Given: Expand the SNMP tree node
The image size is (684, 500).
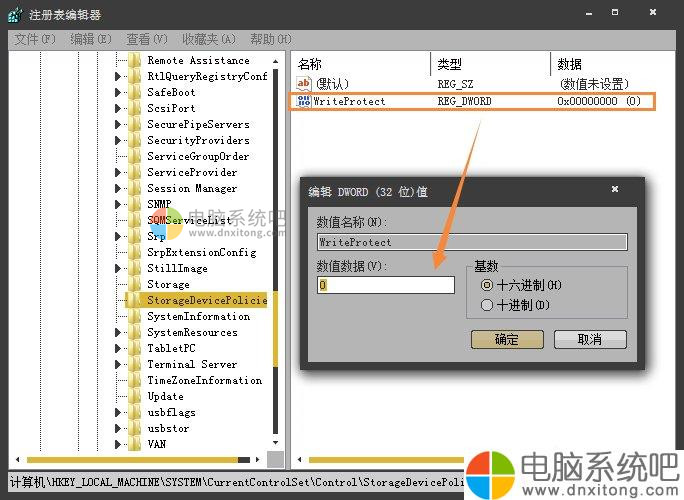Looking at the screenshot, I should (120, 204).
